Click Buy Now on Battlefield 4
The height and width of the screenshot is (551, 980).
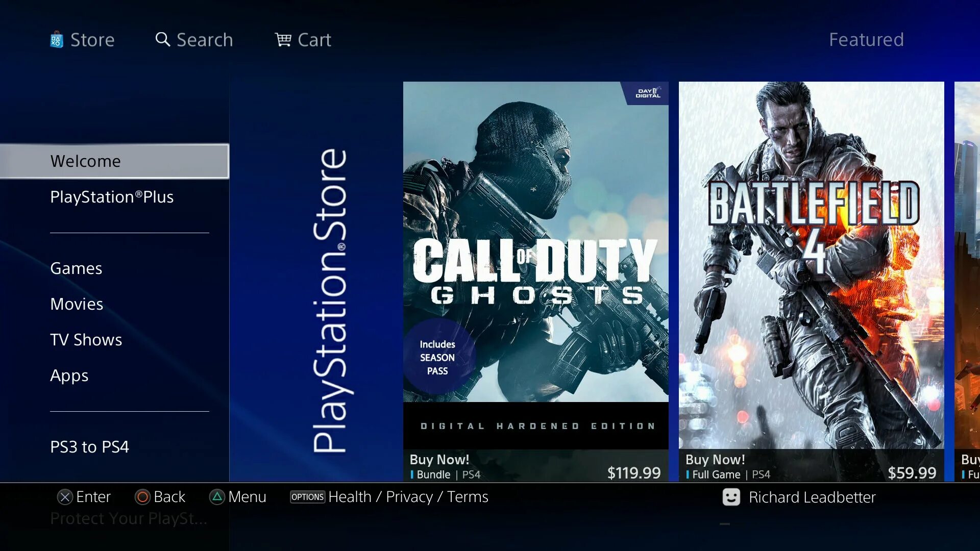715,459
